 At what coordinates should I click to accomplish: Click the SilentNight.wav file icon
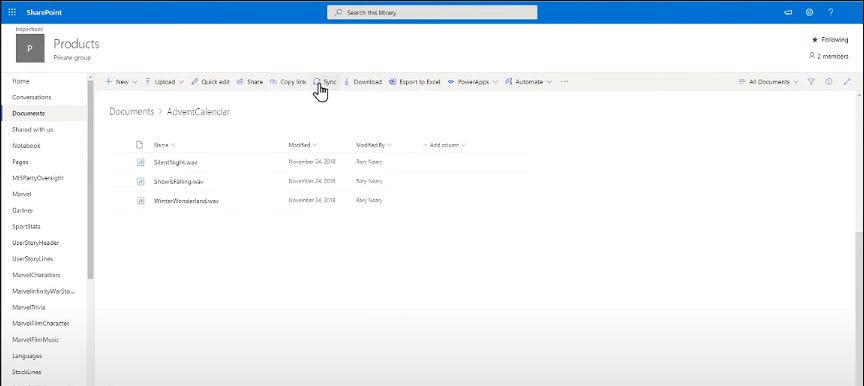click(140, 162)
